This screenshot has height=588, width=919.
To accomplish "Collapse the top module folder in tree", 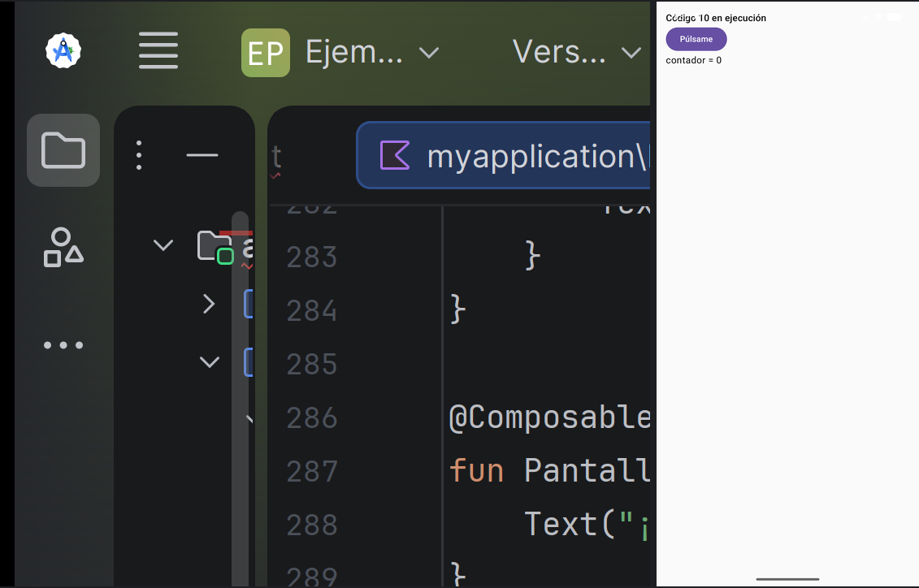I will click(163, 244).
